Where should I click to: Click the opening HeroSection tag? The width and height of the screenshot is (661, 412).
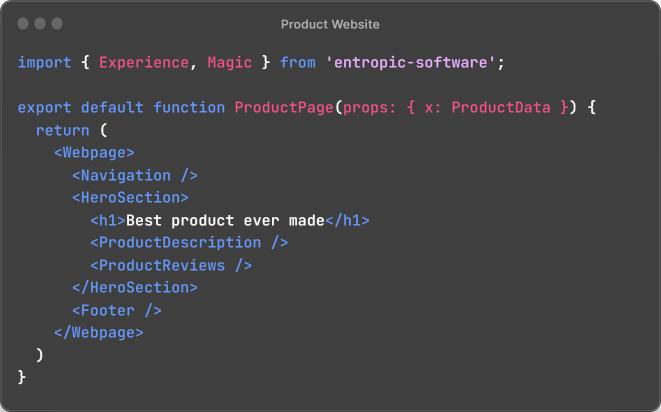pyautogui.click(x=130, y=198)
